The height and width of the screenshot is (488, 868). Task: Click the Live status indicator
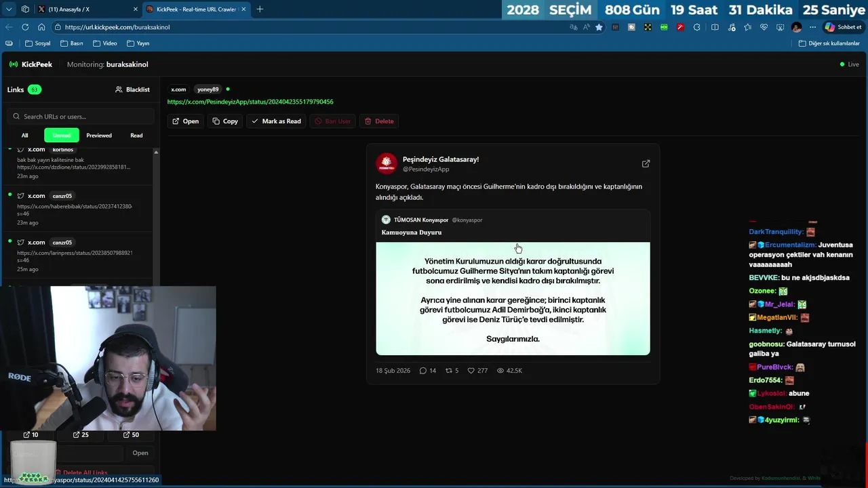tap(849, 64)
